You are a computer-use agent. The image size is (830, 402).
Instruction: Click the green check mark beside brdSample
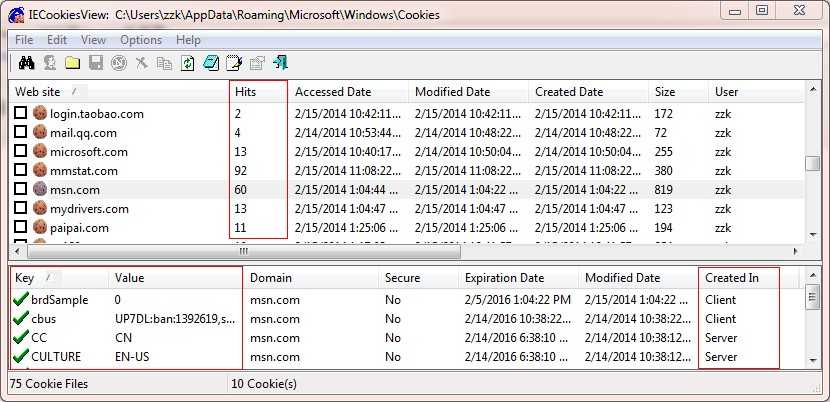click(x=20, y=299)
